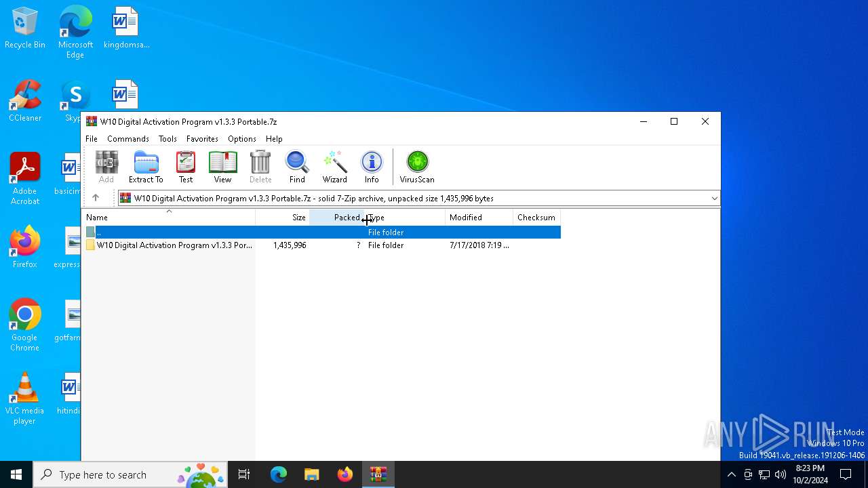This screenshot has height=488, width=868.
Task: Open Google Chrome desktop shortcut
Action: [25, 325]
